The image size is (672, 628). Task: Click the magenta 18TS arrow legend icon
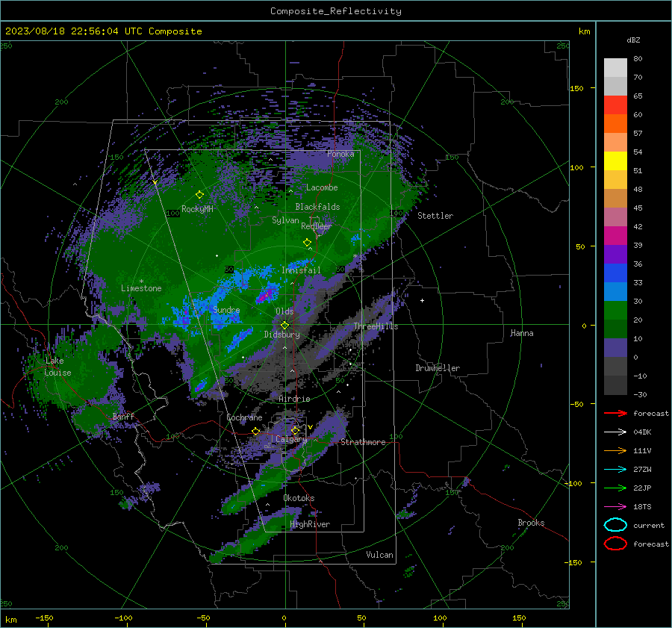pyautogui.click(x=615, y=507)
